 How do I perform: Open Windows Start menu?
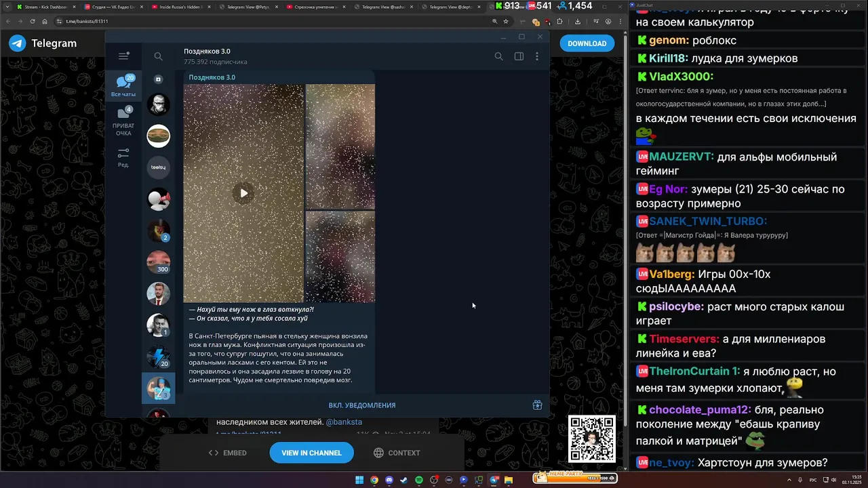(359, 480)
